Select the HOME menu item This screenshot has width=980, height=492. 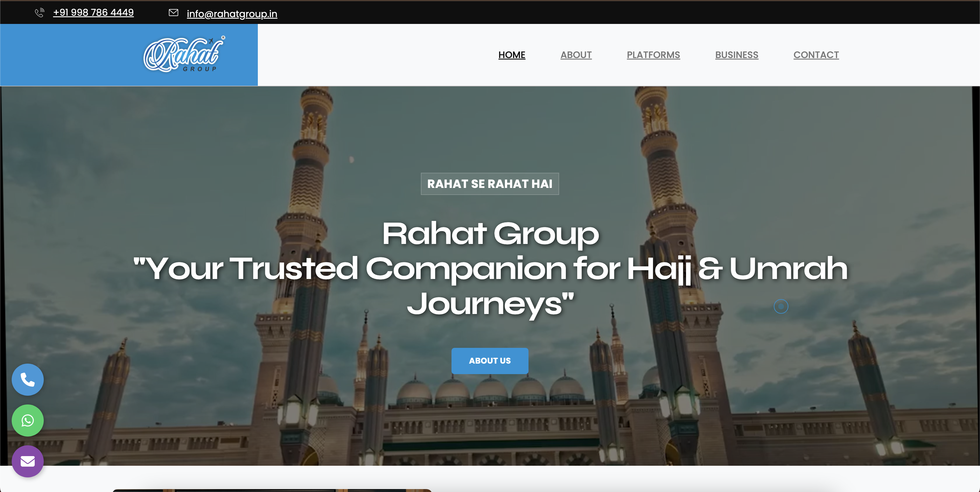click(512, 55)
